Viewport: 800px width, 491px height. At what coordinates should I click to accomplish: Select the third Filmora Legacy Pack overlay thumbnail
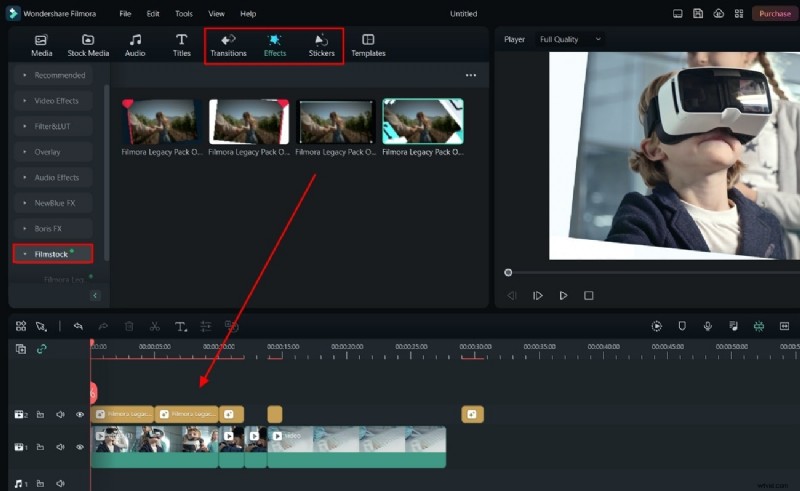point(336,121)
